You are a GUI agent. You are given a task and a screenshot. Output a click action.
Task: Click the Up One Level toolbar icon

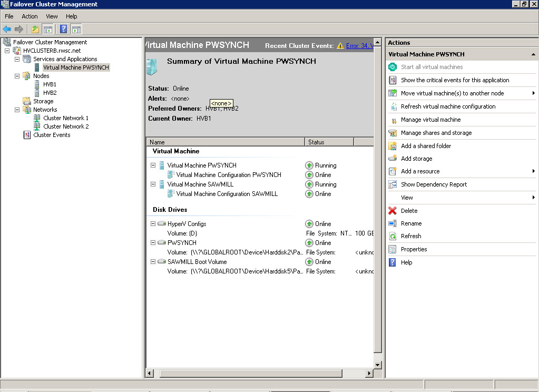click(x=35, y=30)
